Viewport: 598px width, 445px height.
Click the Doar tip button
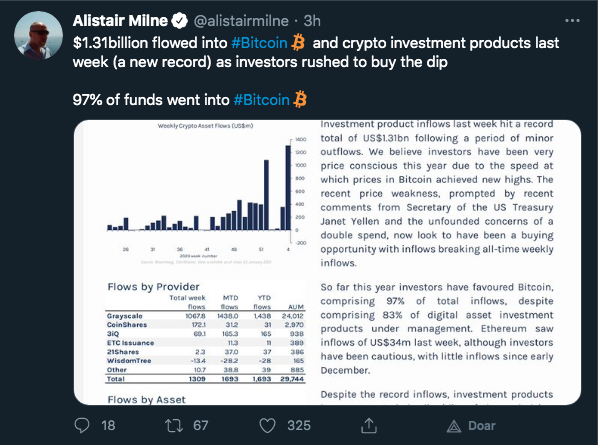pos(471,426)
